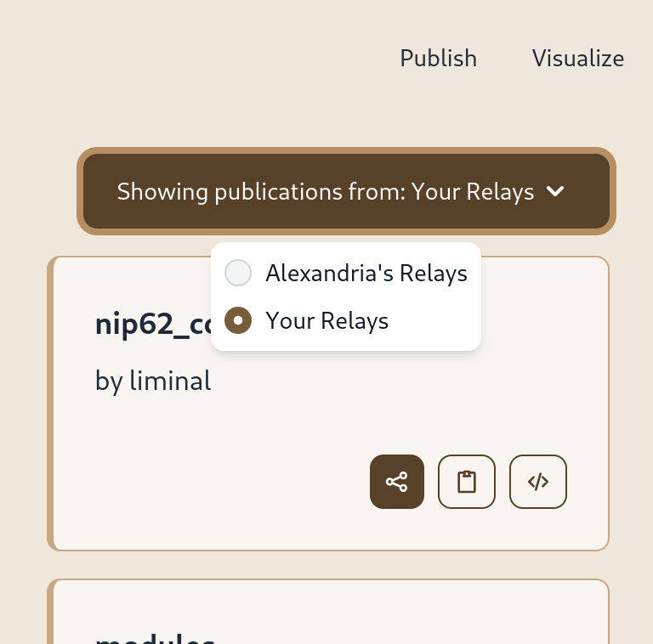Click the "Alexandria's Relays" option label

coord(366,273)
